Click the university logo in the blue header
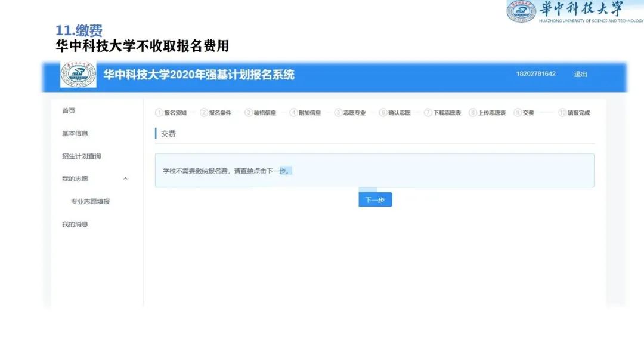Screen dimensions: 644x363 click(79, 74)
